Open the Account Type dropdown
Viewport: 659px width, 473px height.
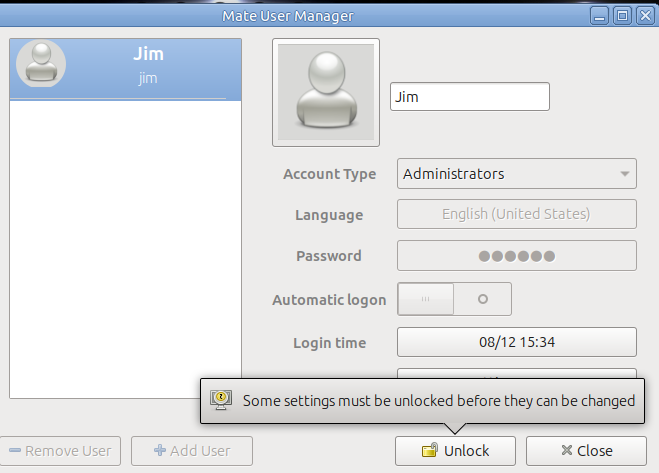pyautogui.click(x=517, y=174)
